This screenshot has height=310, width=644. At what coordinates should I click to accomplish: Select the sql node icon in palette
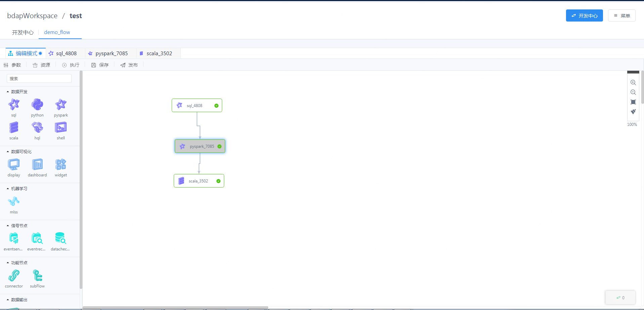click(x=14, y=105)
